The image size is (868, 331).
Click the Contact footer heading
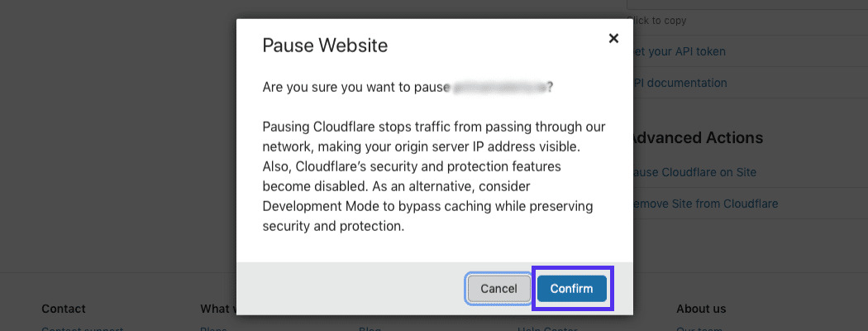pos(64,309)
